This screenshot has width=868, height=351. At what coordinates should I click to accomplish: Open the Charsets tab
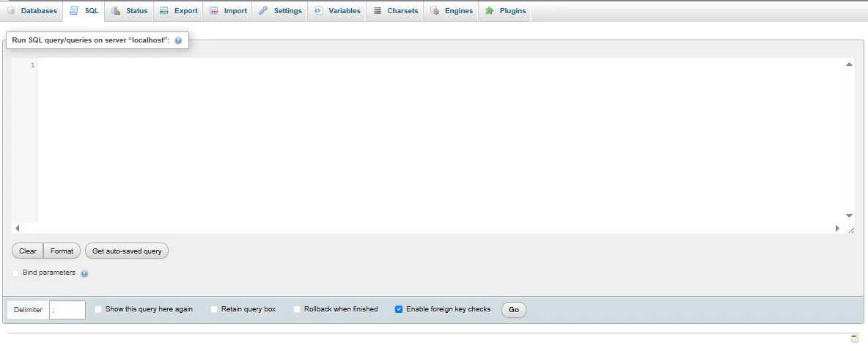click(x=396, y=11)
